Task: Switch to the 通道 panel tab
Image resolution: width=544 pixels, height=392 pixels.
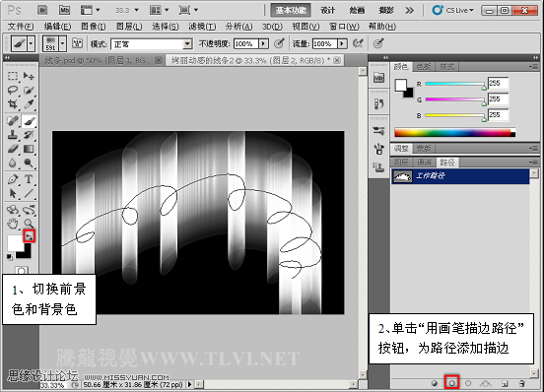Action: tap(424, 163)
